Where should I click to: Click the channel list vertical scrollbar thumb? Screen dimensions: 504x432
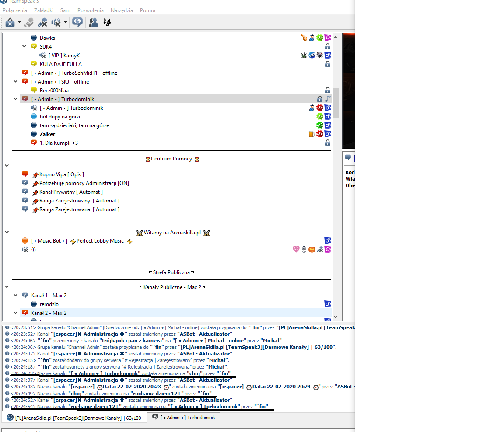point(336,103)
